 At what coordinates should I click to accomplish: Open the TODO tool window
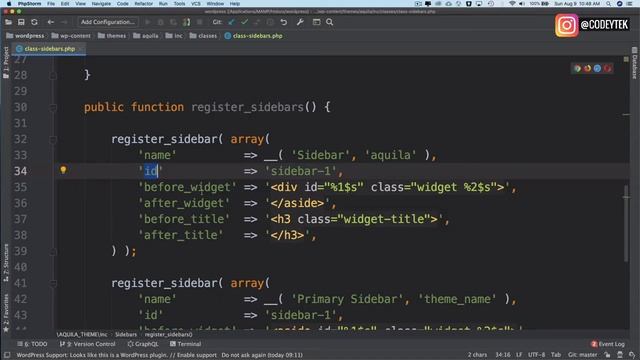[x=32, y=344]
